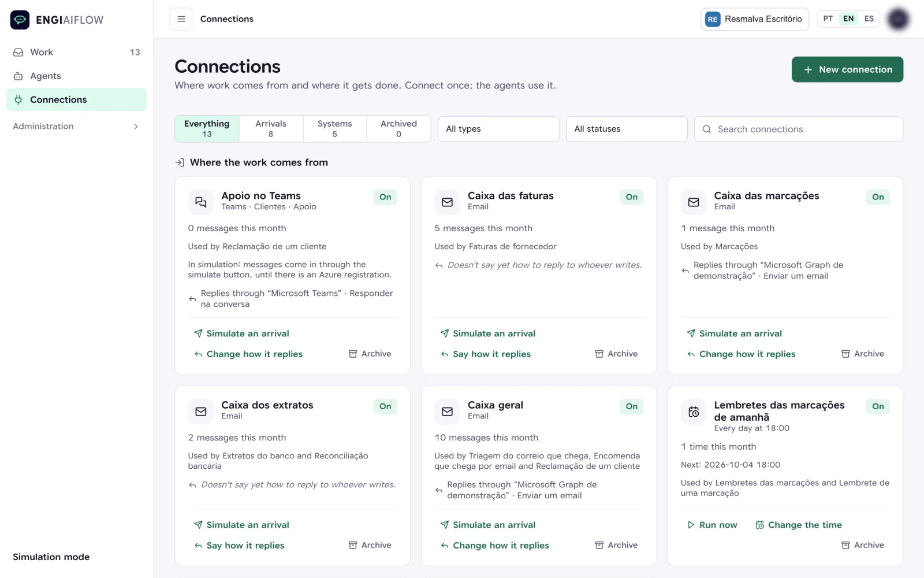
Task: Archive the Caixa geral connection
Action: coord(616,545)
